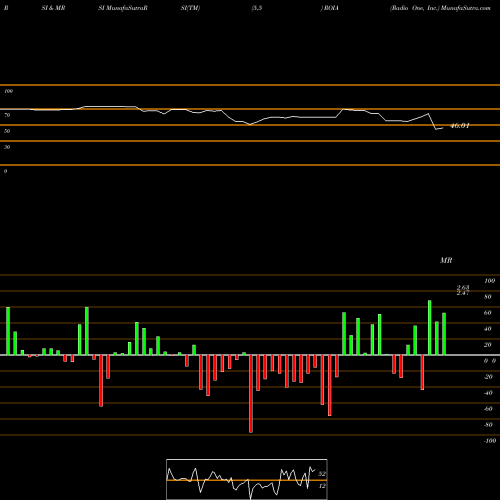Click the MunafaSutra.com header text

pos(466,8)
